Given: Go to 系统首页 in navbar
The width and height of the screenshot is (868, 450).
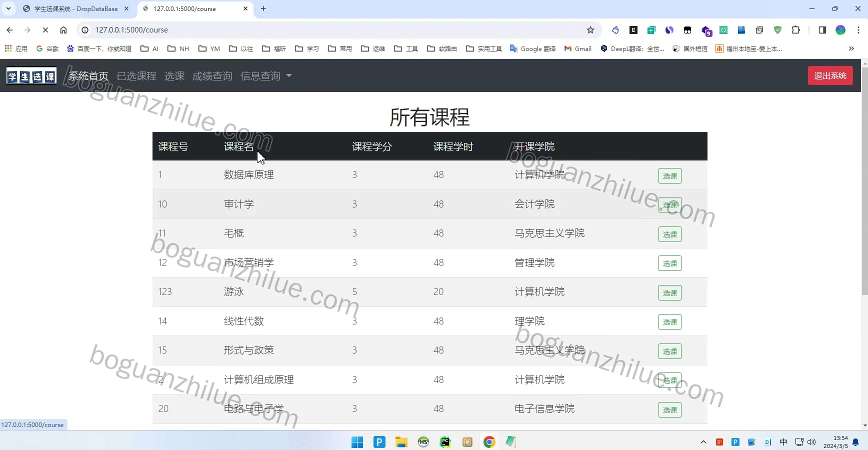Looking at the screenshot, I should coord(88,76).
